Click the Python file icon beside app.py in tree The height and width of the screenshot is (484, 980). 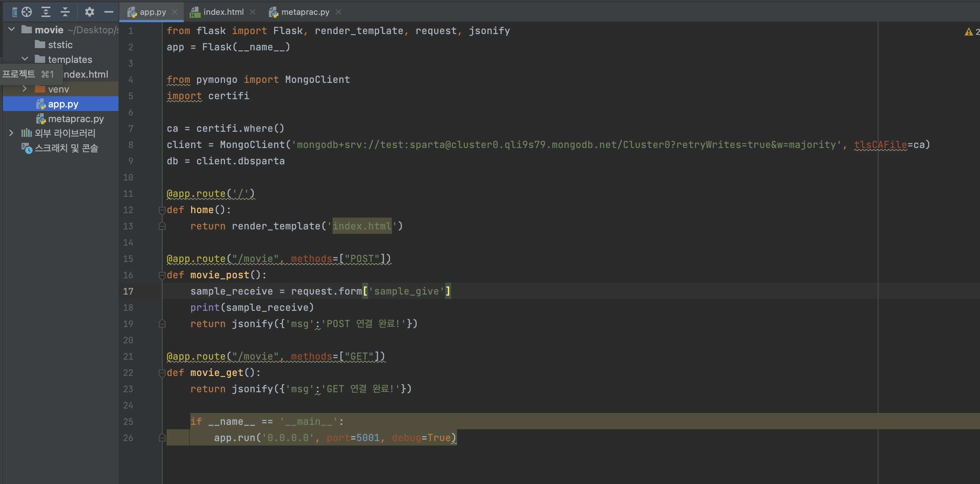click(x=41, y=104)
